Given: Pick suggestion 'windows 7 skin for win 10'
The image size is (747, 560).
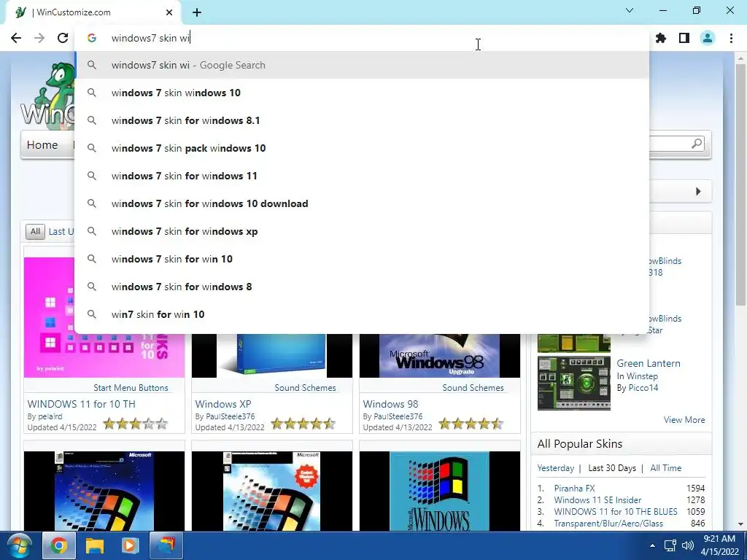Looking at the screenshot, I should pos(362,259).
